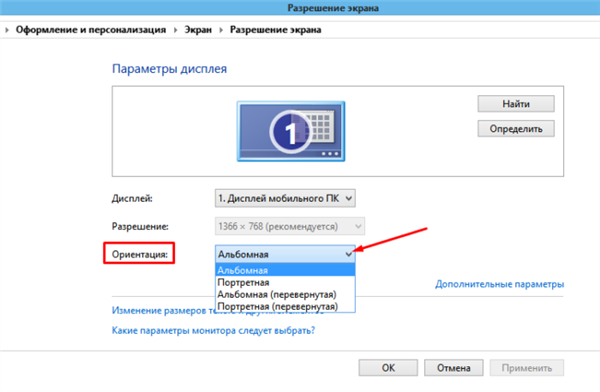Choose Альбомная orientation from list

tap(285, 270)
